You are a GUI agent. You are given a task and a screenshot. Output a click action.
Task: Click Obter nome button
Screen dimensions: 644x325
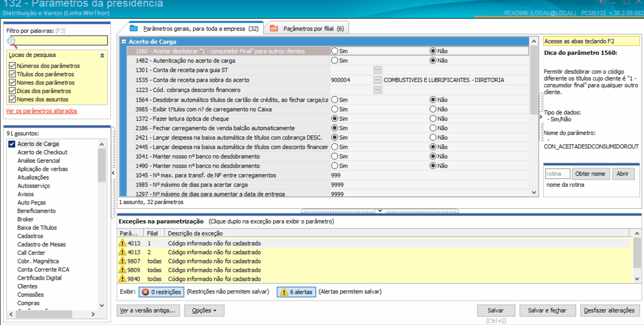(x=590, y=174)
